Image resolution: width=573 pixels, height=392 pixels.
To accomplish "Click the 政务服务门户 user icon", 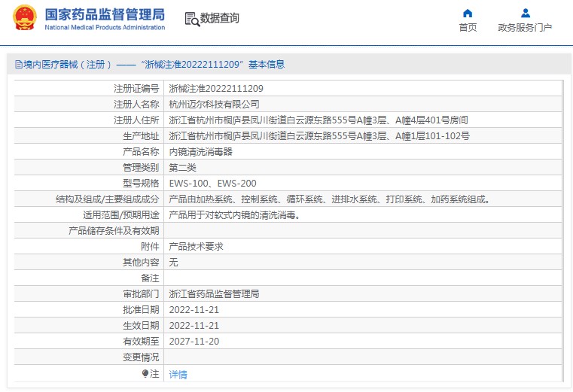I will click(x=526, y=13).
